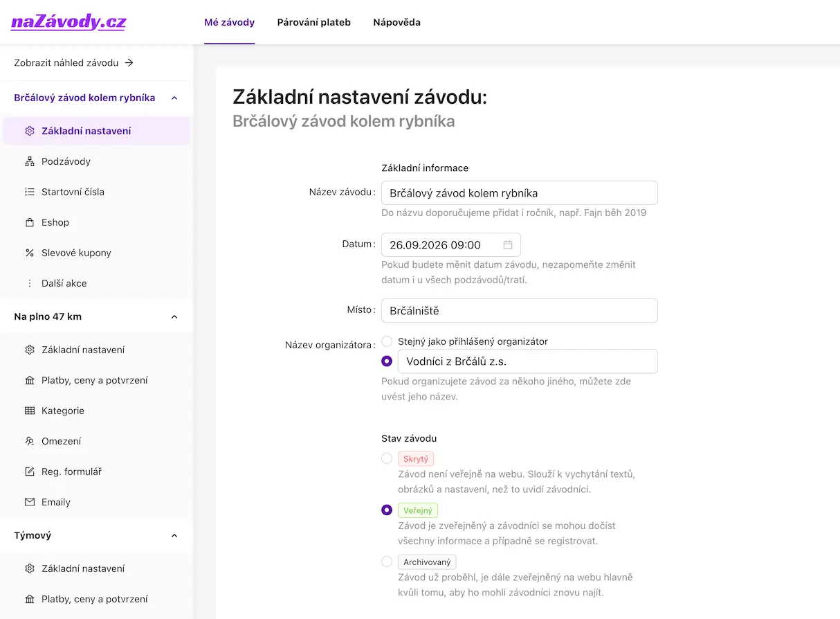The image size is (840, 619).
Task: Select the Startovní čísla list icon
Action: click(x=28, y=192)
